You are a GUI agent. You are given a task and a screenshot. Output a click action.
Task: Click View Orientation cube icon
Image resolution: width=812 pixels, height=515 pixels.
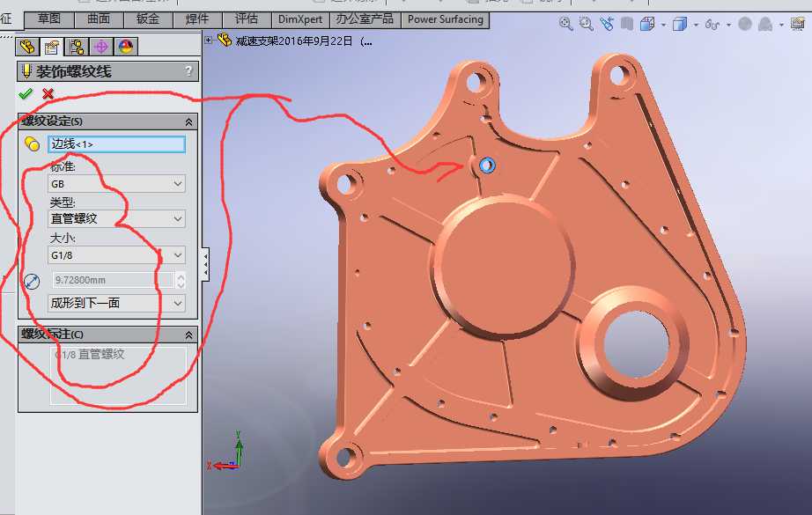coord(646,24)
